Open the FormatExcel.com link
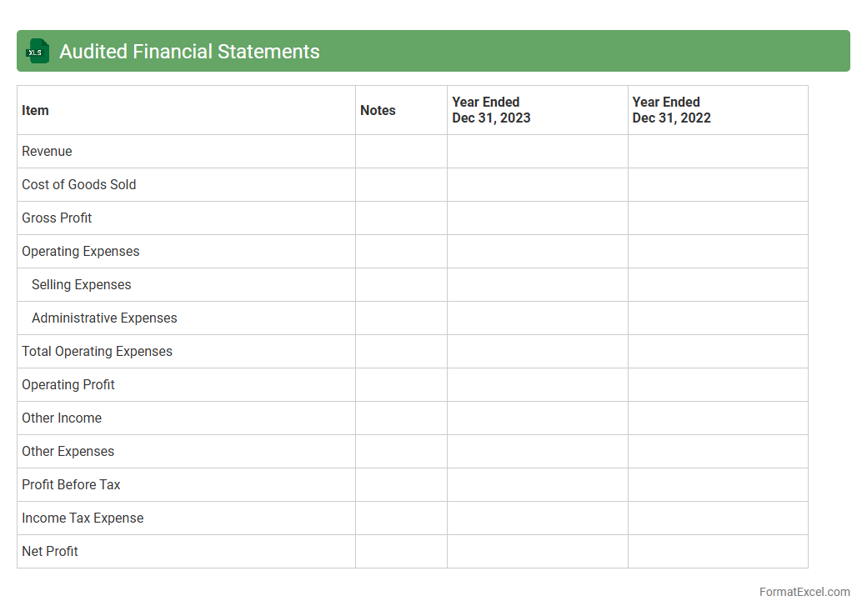Viewport: 867px width, 616px height. [x=804, y=592]
